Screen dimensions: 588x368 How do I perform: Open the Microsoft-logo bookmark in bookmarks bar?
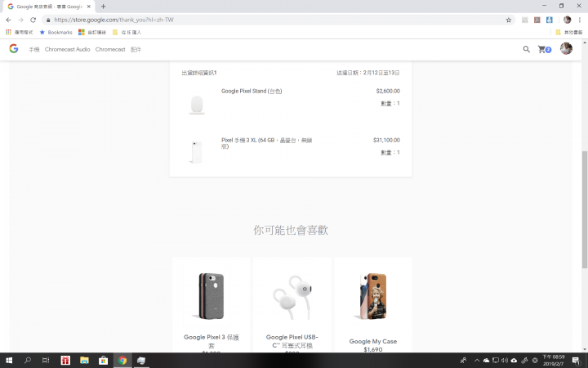(92, 32)
